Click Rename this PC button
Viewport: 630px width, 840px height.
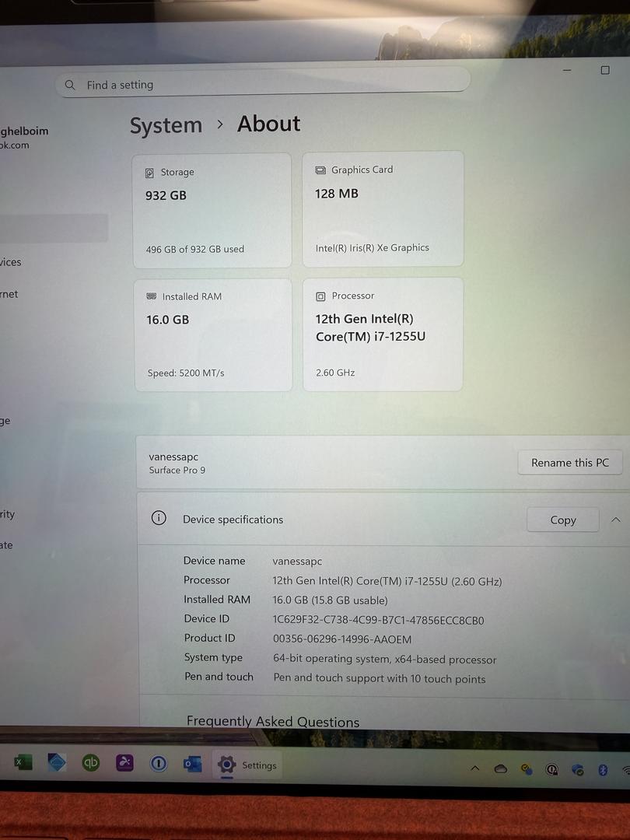570,462
